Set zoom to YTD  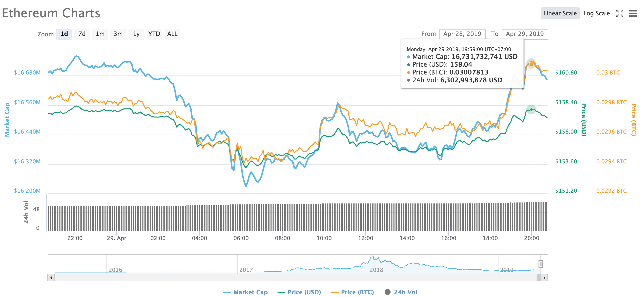coord(154,34)
